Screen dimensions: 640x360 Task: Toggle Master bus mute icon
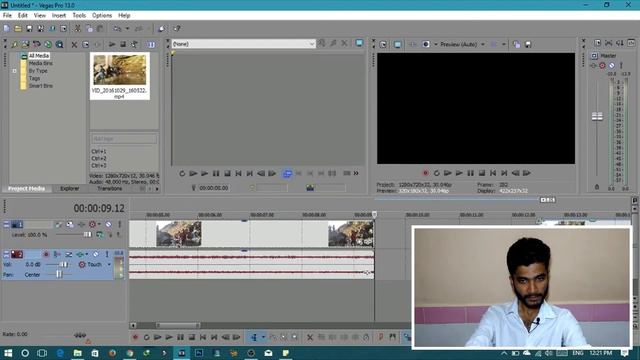[612, 65]
